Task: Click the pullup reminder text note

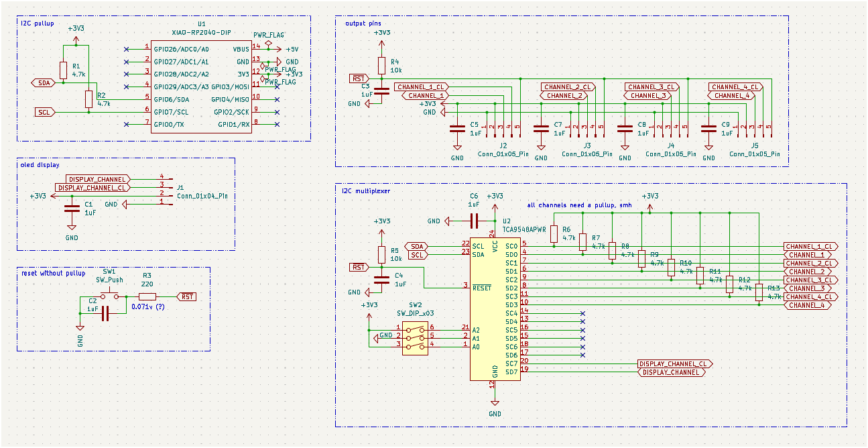Action: (x=578, y=205)
